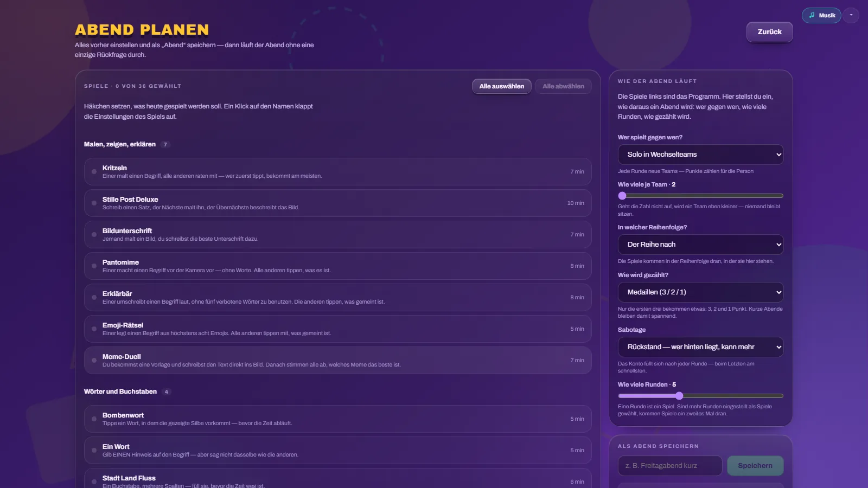Image resolution: width=868 pixels, height=488 pixels.
Task: Focus the 'z. B. Freitagabend kurz' name field
Action: [670, 466]
